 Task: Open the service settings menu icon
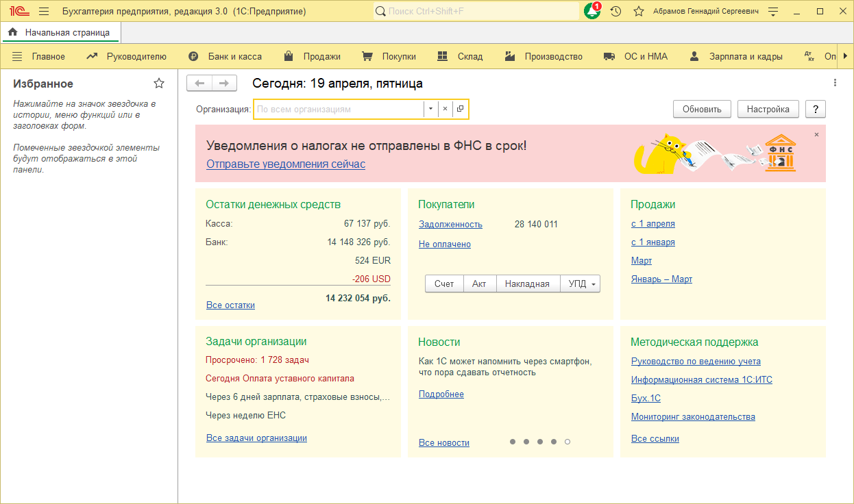tap(774, 12)
